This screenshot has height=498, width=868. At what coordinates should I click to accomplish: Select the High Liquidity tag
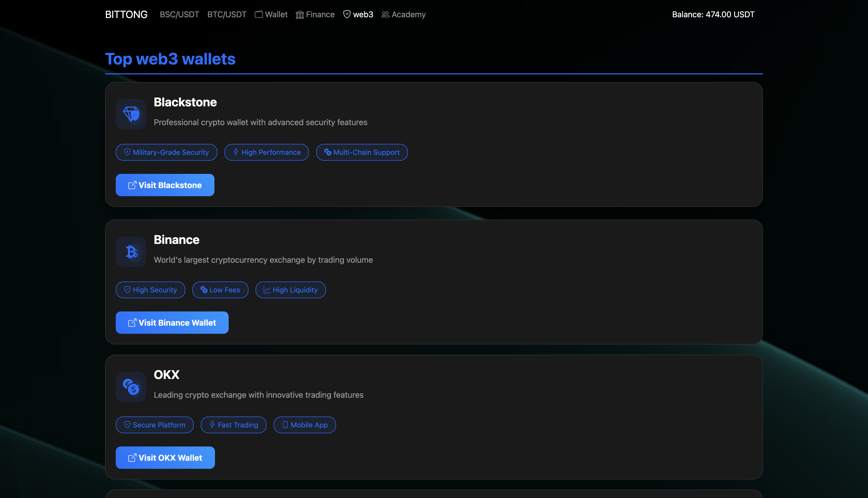tap(290, 290)
